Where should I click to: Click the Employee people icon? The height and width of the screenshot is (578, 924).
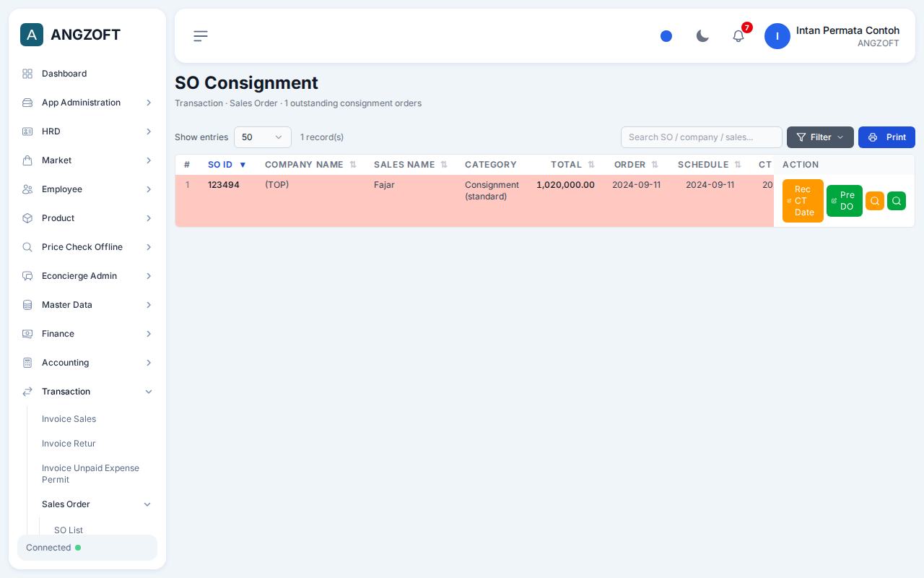(27, 189)
